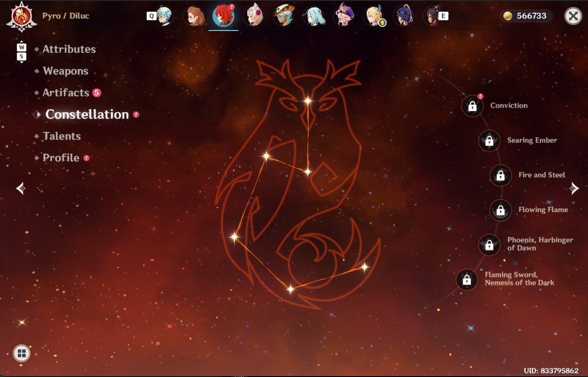Open the Weapons menu
Image resolution: width=588 pixels, height=377 pixels.
pos(66,71)
